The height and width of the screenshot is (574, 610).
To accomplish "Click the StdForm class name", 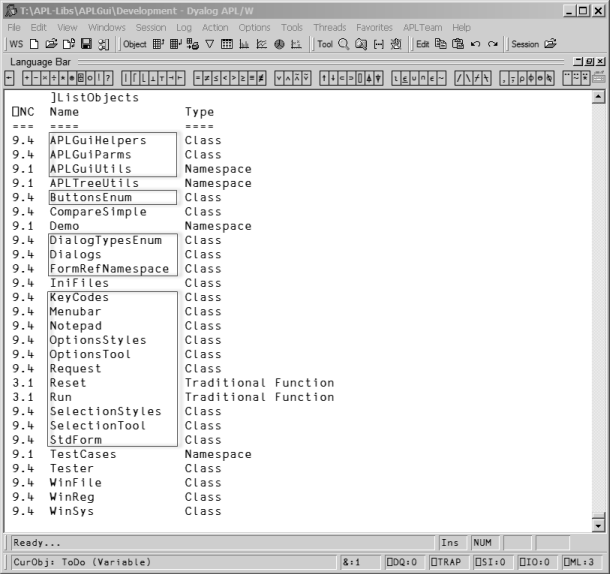I will coord(75,440).
